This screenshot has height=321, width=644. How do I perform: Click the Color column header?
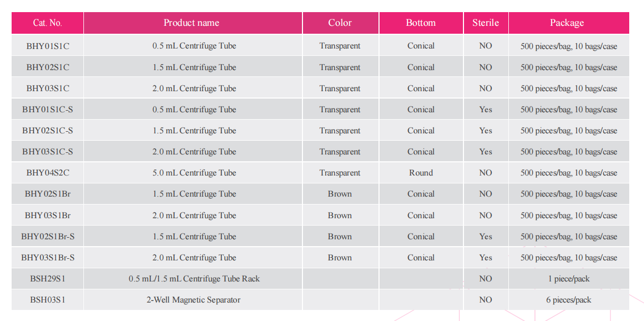pos(340,23)
